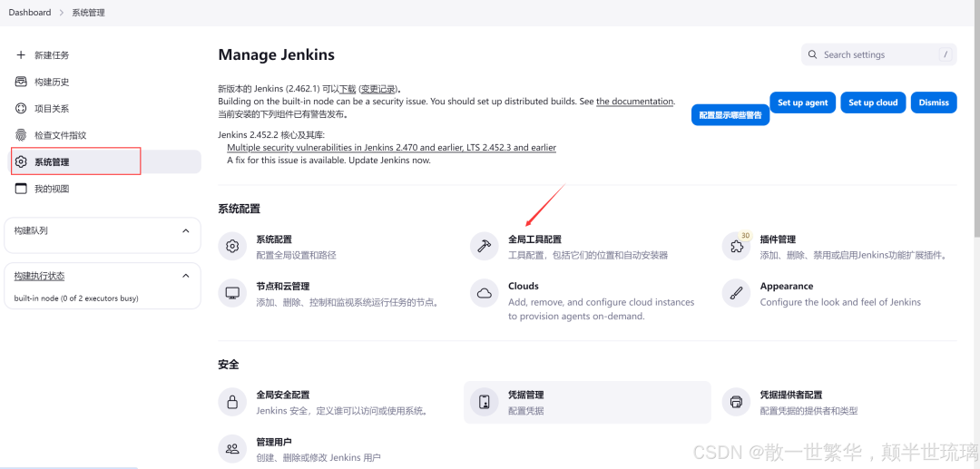Open the multiple security vulnerabilities advisory link
This screenshot has width=980, height=469.
click(391, 147)
